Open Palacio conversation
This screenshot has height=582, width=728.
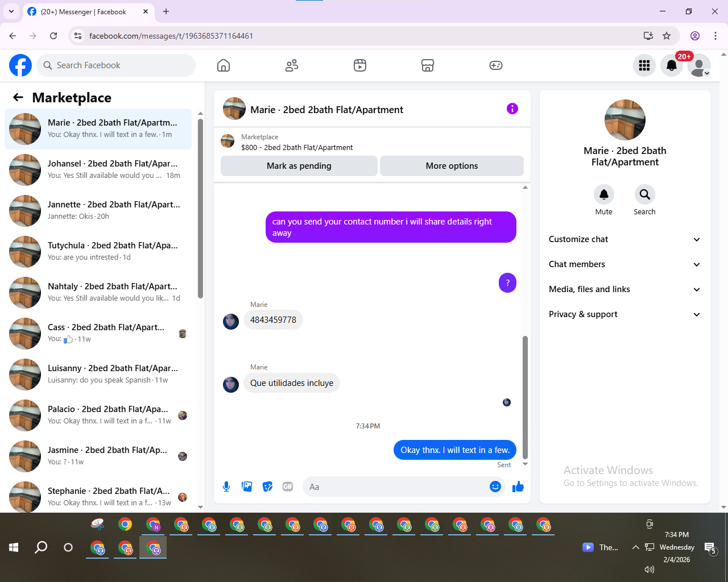[98, 415]
